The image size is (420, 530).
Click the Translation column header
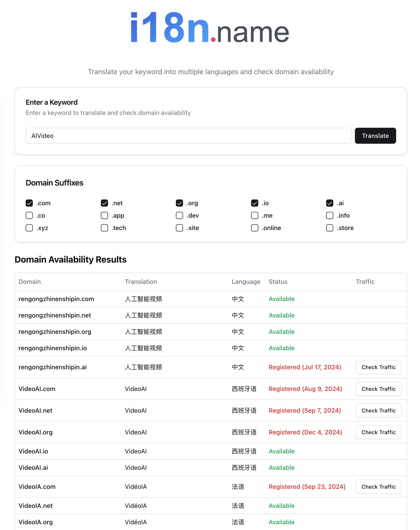141,282
